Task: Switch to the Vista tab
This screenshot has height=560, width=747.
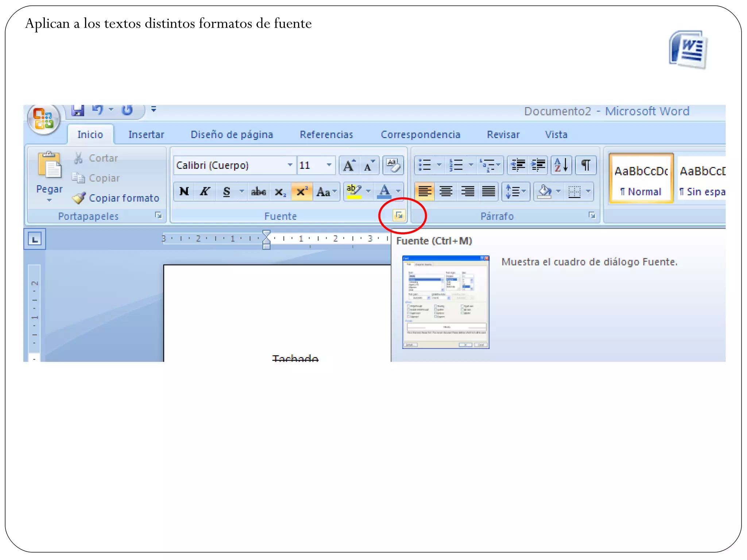Action: point(556,135)
